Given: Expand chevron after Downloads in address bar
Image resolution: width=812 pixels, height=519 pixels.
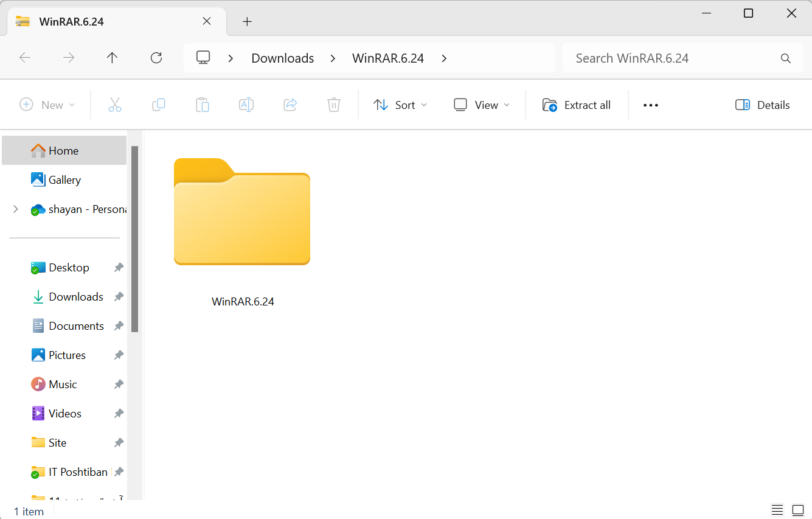Looking at the screenshot, I should (333, 58).
